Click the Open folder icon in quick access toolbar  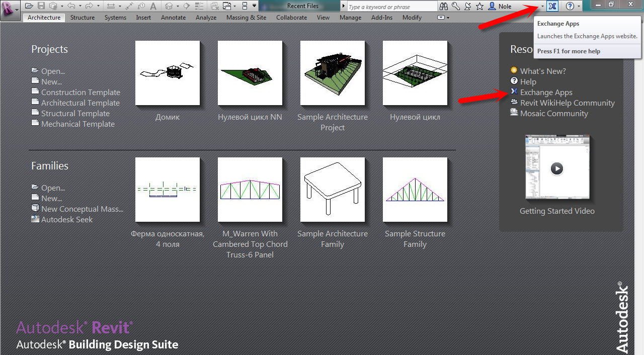tap(29, 6)
